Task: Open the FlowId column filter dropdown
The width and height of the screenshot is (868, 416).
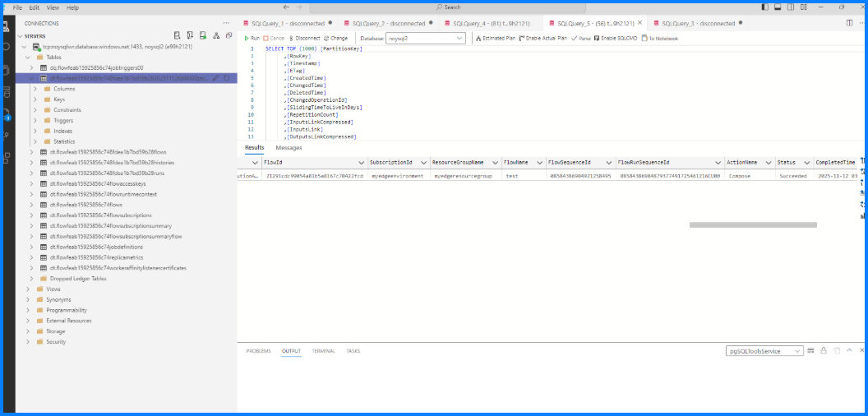Action: tap(362, 162)
